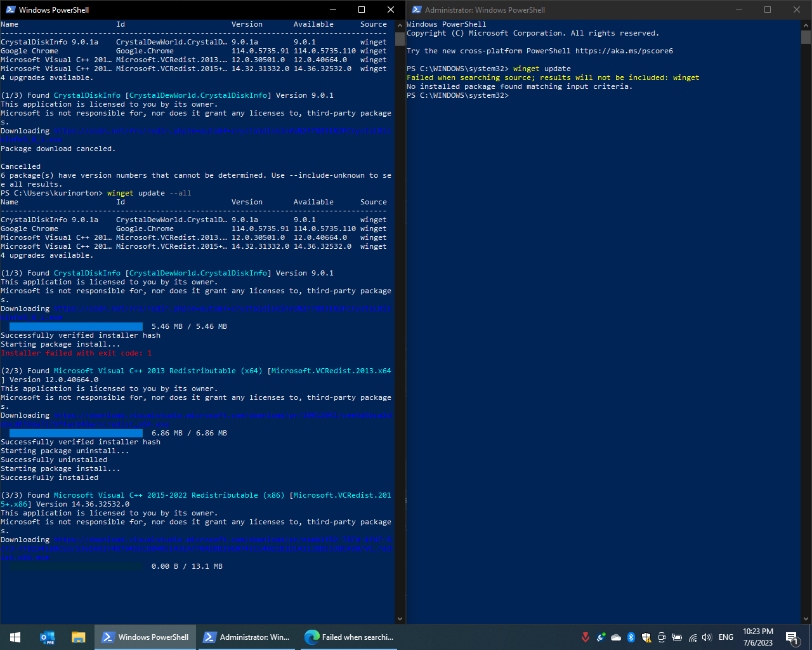Open Edge 'Failed when searchi...' taskbar window
The height and width of the screenshot is (650, 812).
(x=348, y=637)
